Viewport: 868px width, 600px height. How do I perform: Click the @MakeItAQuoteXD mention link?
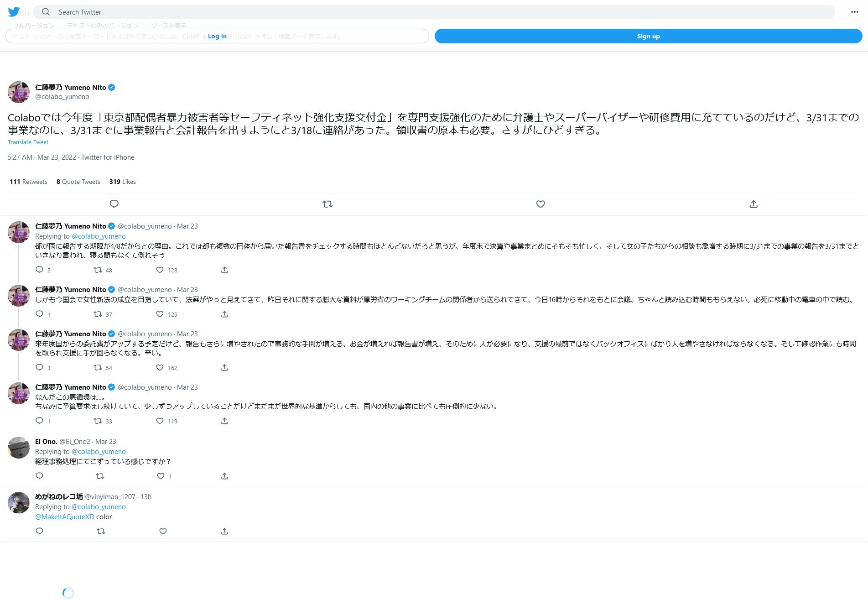65,517
